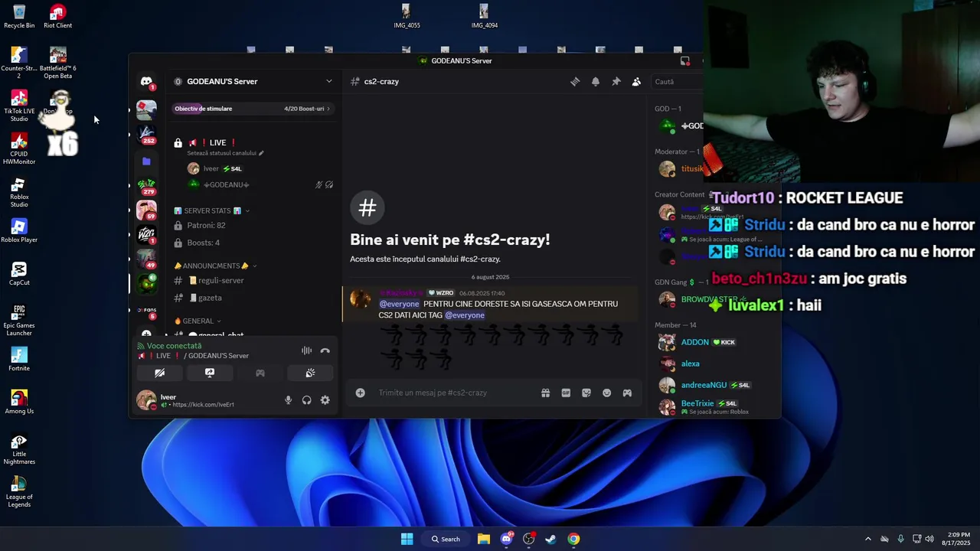Open server icon with 59 badge

point(146,210)
